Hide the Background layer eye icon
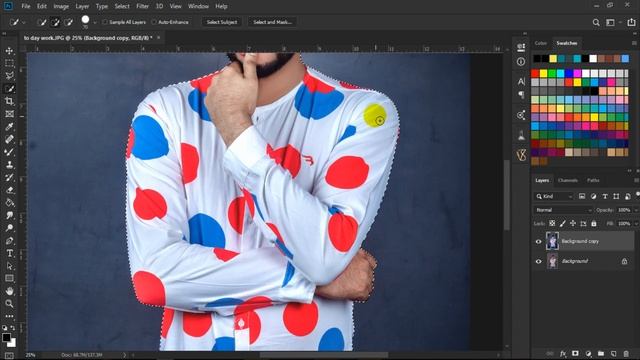 point(538,261)
